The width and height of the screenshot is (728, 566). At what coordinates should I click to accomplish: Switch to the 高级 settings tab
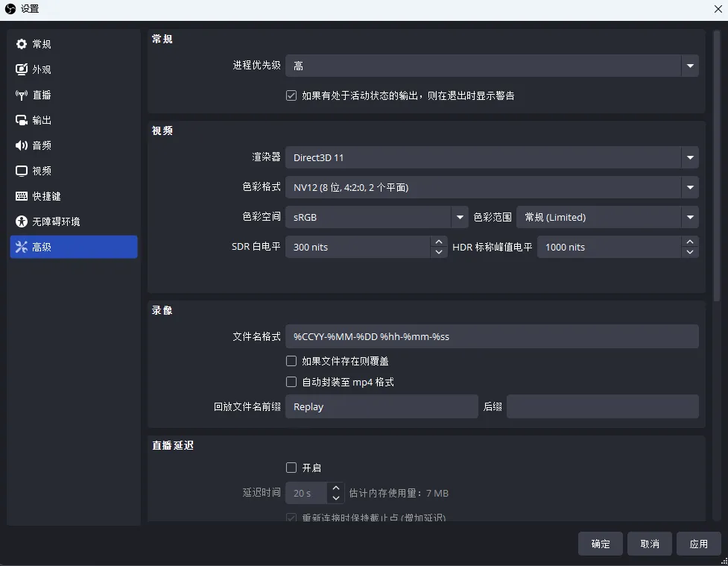tap(73, 247)
